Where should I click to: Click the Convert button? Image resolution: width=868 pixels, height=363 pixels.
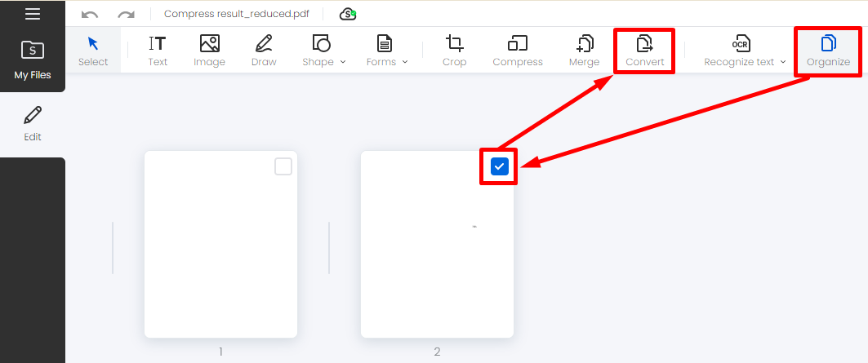click(645, 51)
